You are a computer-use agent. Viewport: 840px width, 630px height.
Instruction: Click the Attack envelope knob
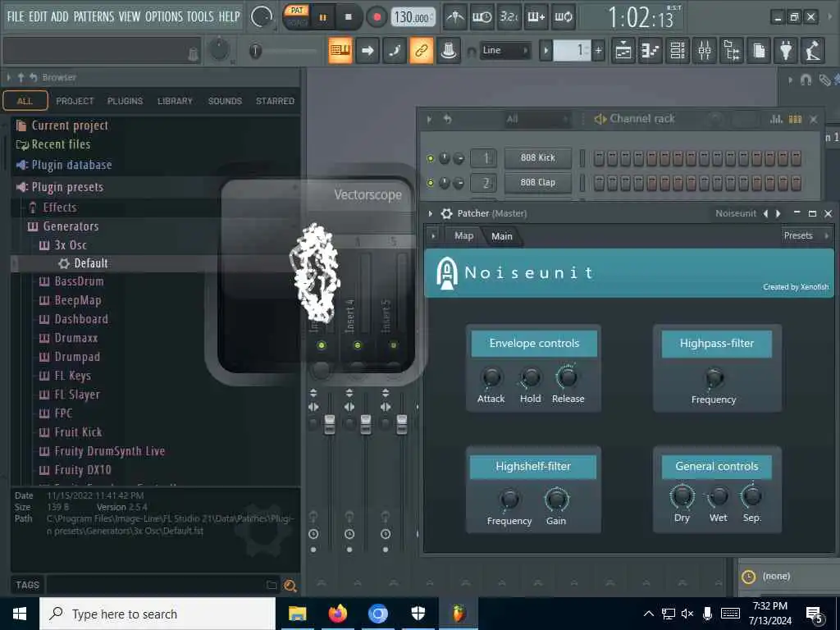click(491, 377)
